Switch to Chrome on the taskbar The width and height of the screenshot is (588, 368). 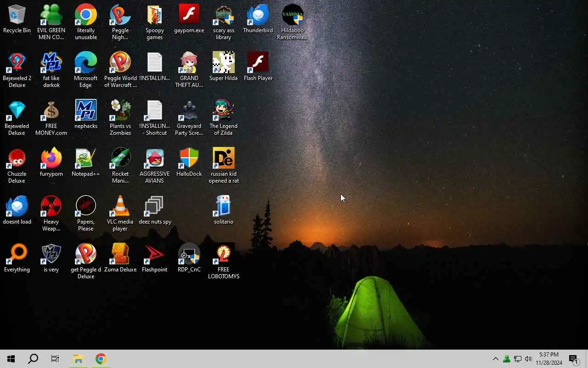click(x=101, y=359)
